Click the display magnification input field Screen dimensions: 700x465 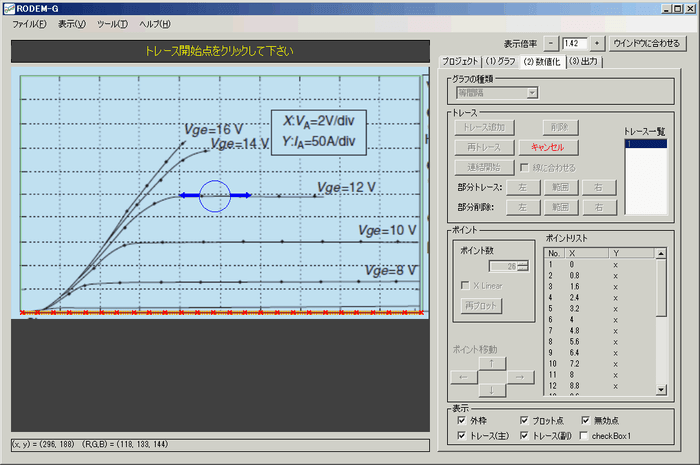coord(575,43)
